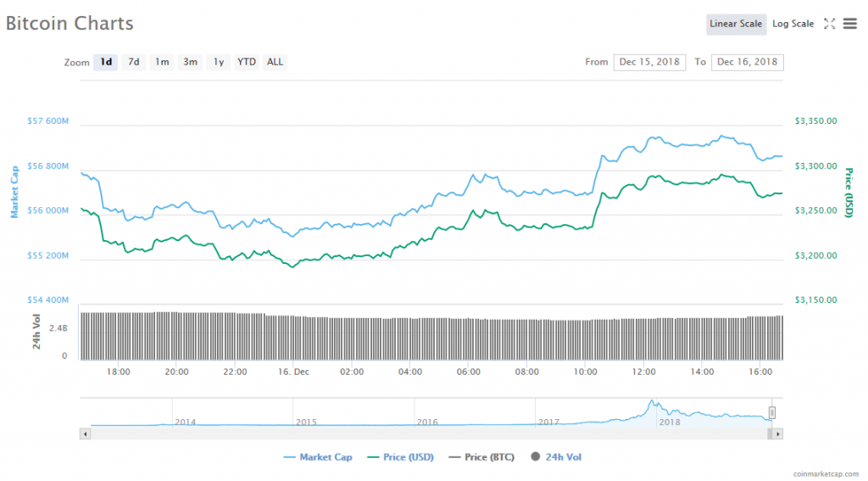
Task: Open the chart hamburger menu icon
Action: 849,24
